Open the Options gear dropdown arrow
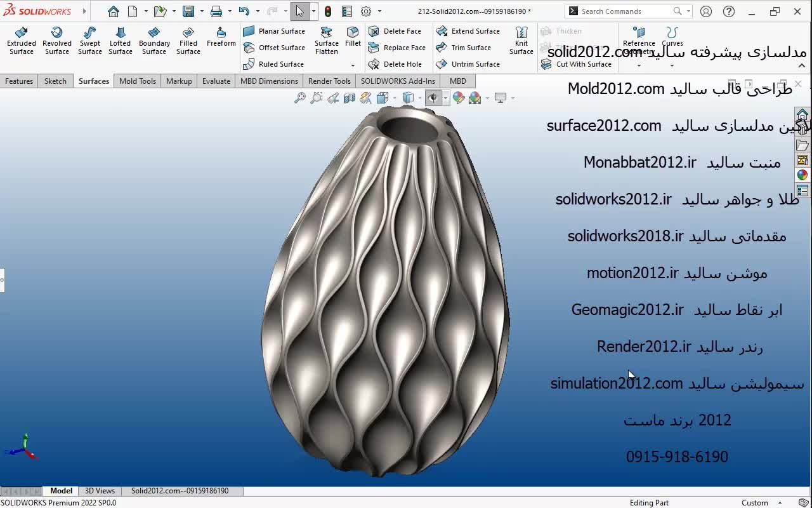 [x=379, y=11]
